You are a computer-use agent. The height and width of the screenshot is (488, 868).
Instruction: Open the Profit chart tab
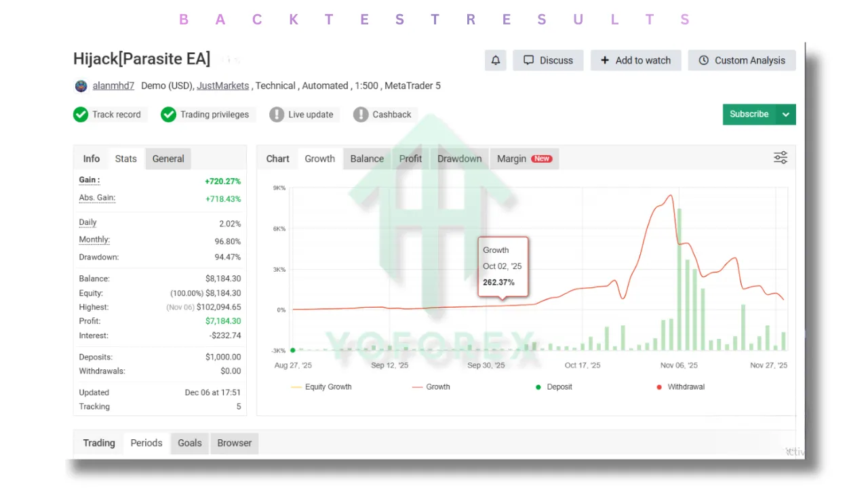410,159
